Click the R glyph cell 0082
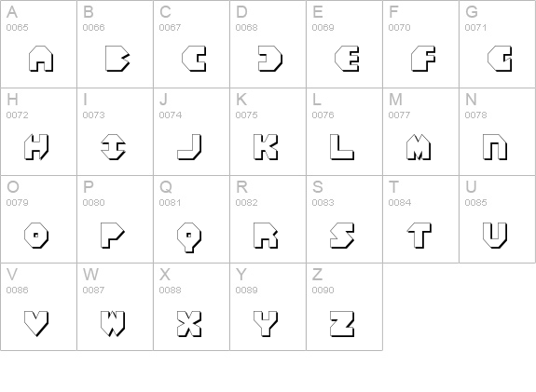The image size is (536, 392). tap(268, 219)
